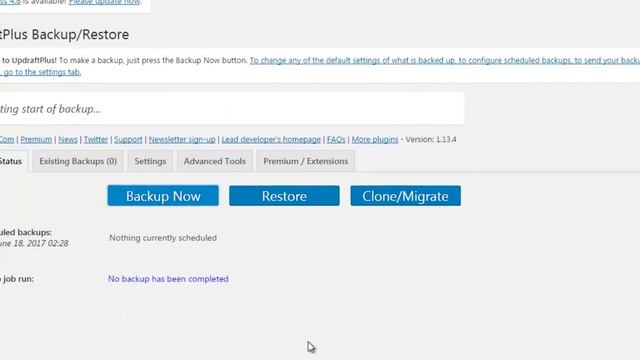This screenshot has width=640, height=360.
Task: Click the Backup Now button
Action: coord(163,196)
